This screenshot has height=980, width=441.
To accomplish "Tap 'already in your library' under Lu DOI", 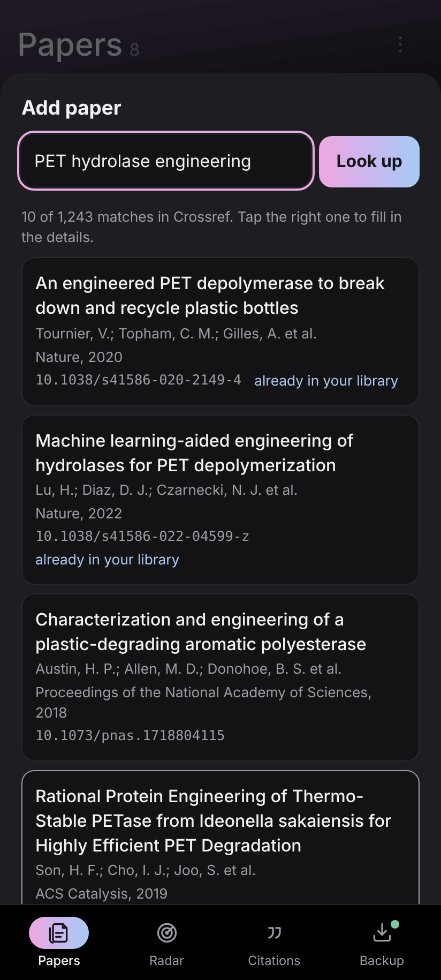I will click(x=107, y=560).
